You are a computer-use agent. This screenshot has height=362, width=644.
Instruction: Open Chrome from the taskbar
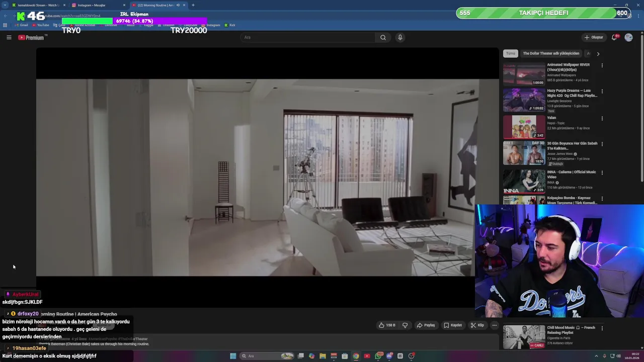coord(356,356)
